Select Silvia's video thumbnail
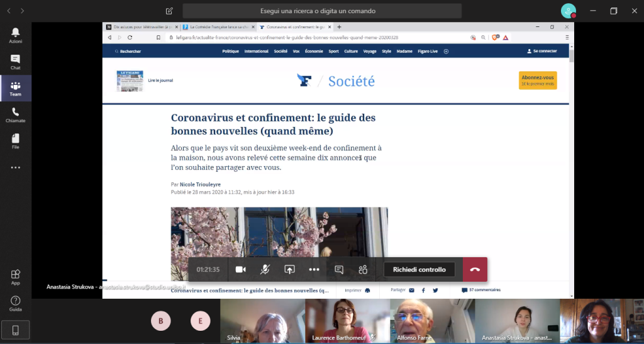Viewport: 644px width, 344px height. (262, 321)
